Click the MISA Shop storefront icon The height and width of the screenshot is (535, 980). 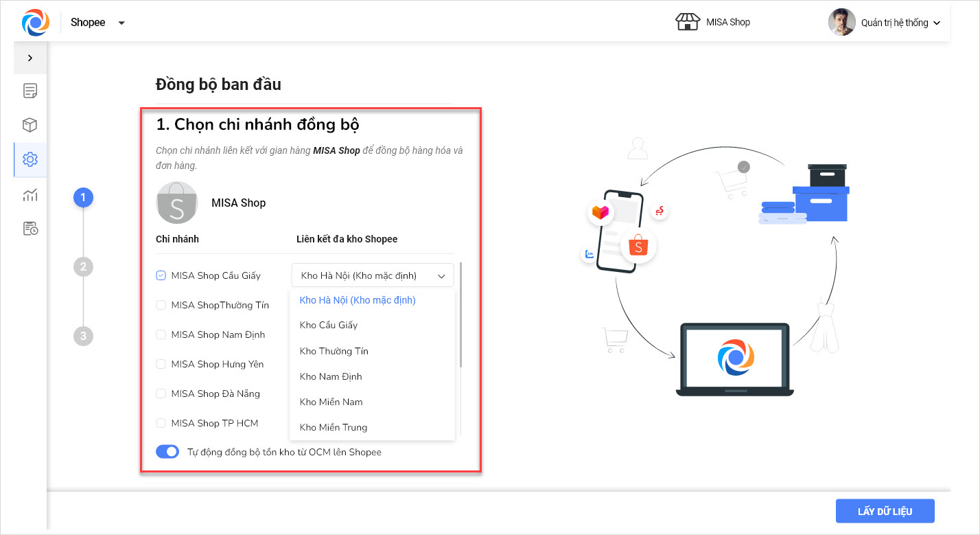[x=687, y=23]
